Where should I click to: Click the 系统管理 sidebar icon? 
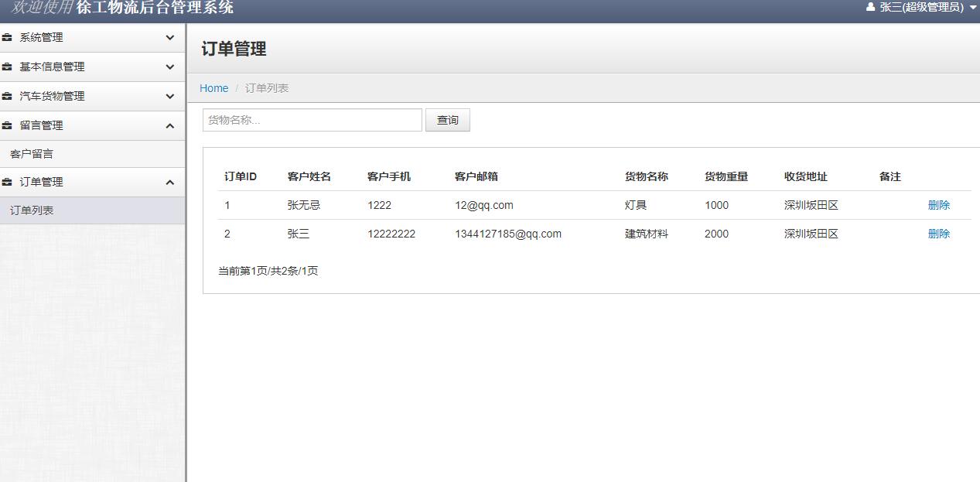point(9,37)
